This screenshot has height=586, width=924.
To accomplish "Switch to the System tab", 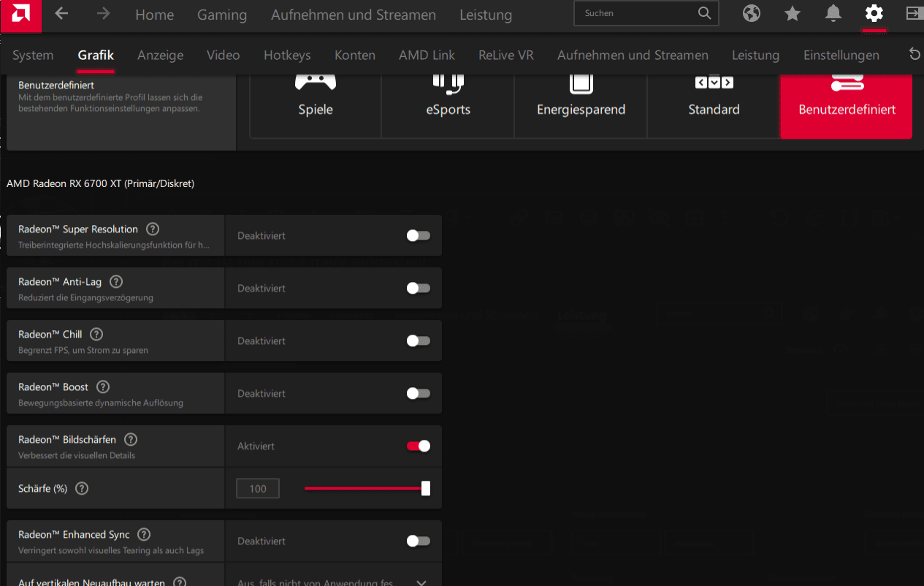I will [x=33, y=55].
